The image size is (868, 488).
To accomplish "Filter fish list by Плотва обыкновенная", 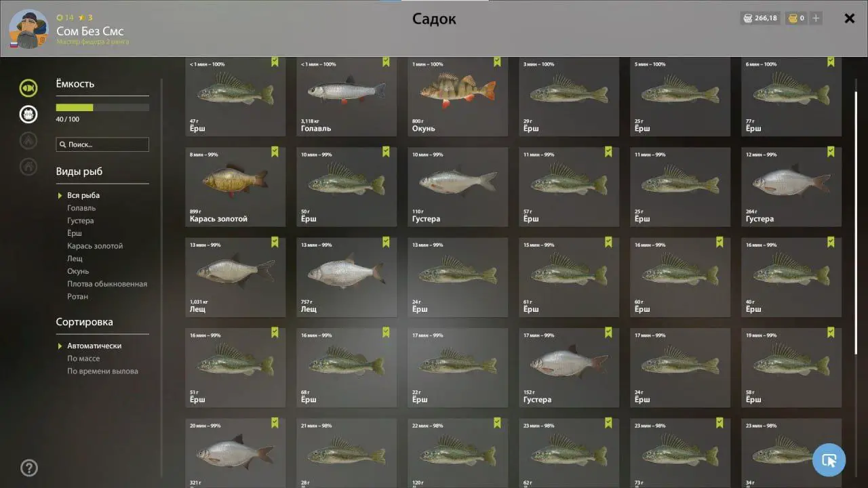I will 107,284.
